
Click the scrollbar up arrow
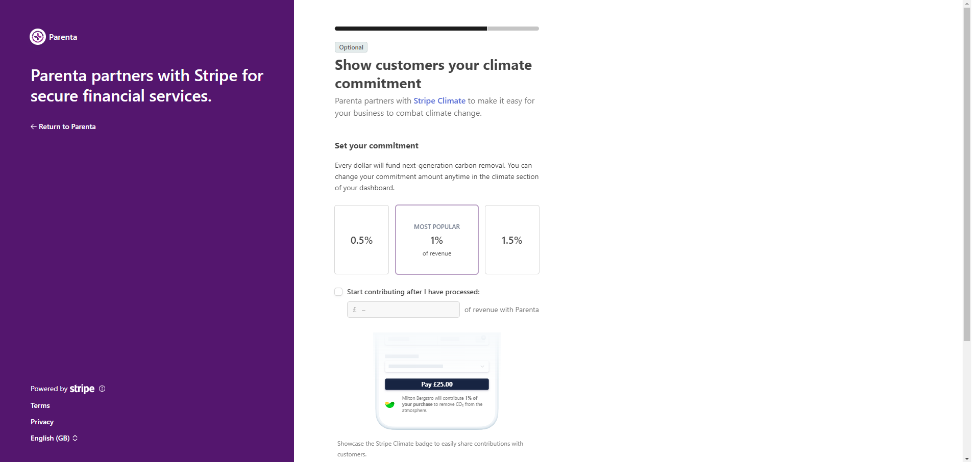[967, 4]
